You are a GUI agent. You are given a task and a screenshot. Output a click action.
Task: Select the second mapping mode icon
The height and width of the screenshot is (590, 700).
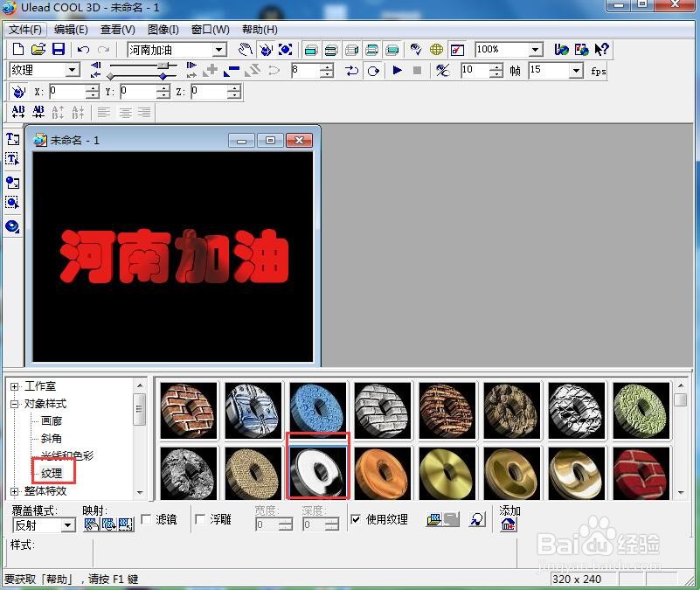pyautogui.click(x=108, y=524)
